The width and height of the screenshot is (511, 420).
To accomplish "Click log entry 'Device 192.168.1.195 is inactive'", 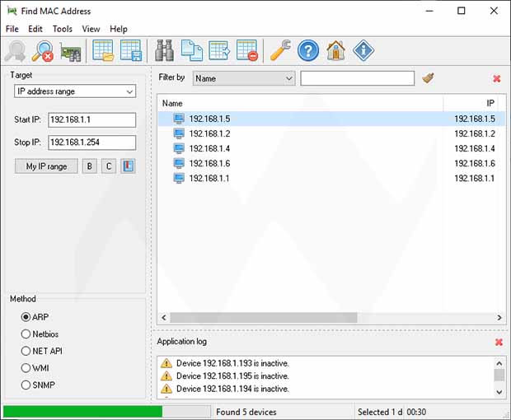I will coord(232,376).
